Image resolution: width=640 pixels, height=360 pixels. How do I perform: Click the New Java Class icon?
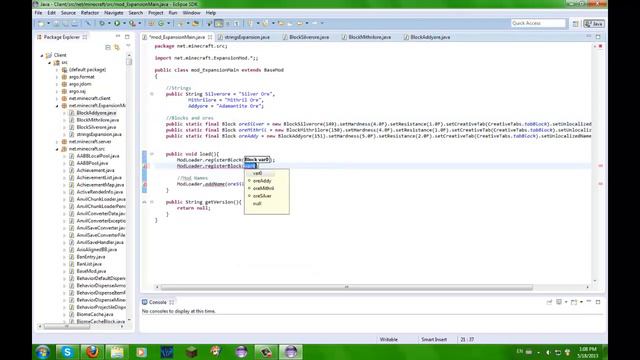click(161, 24)
